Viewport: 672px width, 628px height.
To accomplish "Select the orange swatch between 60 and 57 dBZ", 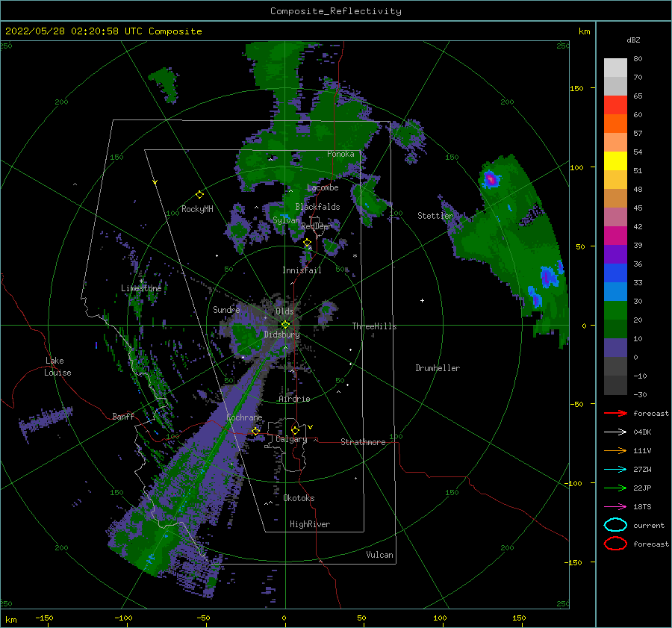I will [615, 123].
